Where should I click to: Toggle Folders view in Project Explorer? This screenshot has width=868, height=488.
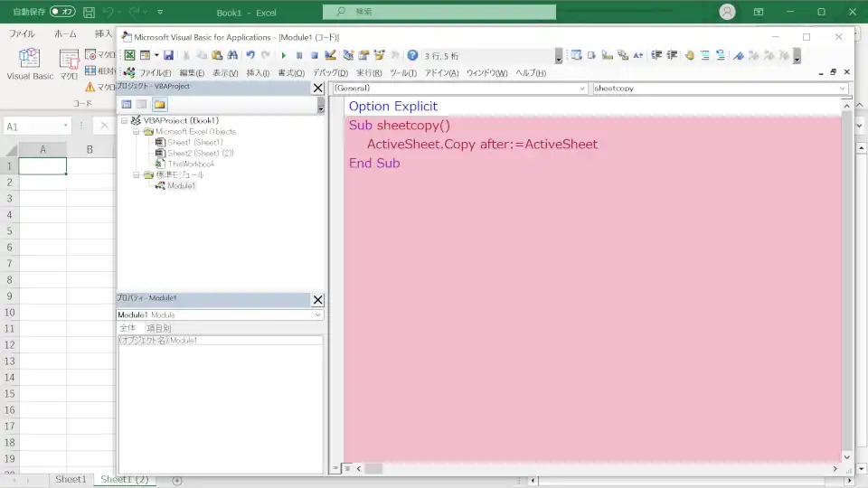[x=159, y=105]
